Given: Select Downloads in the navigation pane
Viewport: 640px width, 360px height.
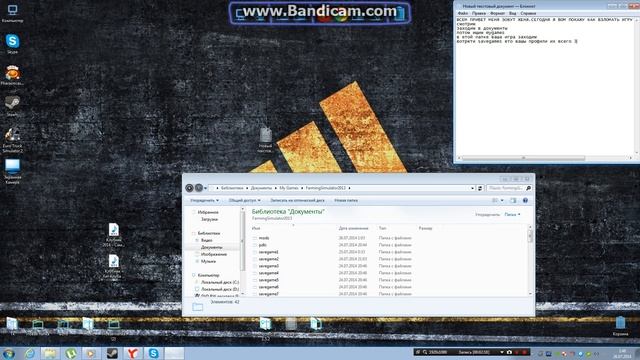Looking at the screenshot, I should pos(209,219).
